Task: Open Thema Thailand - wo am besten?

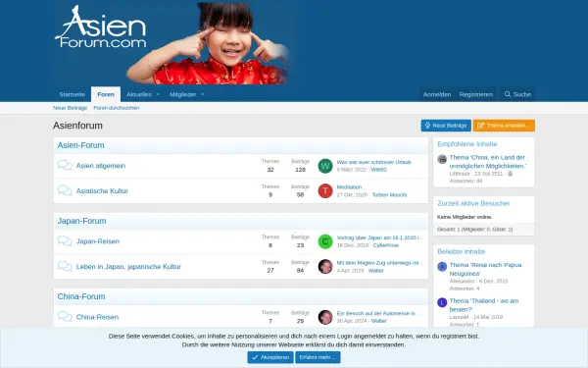Action: click(x=484, y=305)
